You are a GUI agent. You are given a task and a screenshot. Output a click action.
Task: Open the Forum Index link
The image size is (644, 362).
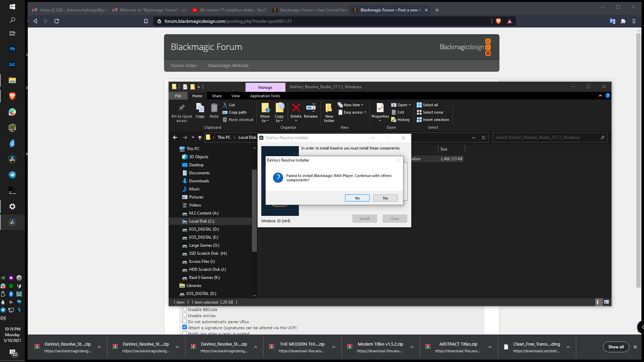click(x=183, y=65)
